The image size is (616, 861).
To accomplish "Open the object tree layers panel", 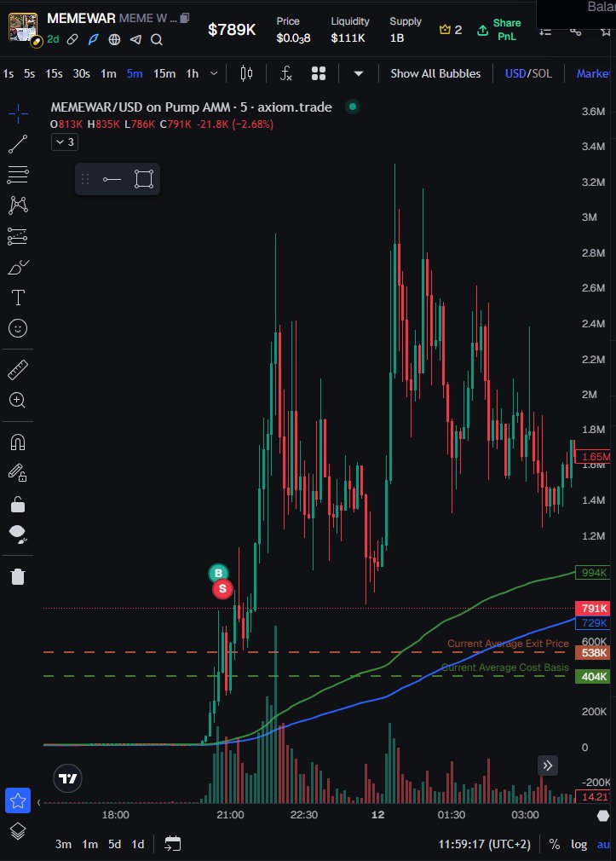I will tap(18, 831).
